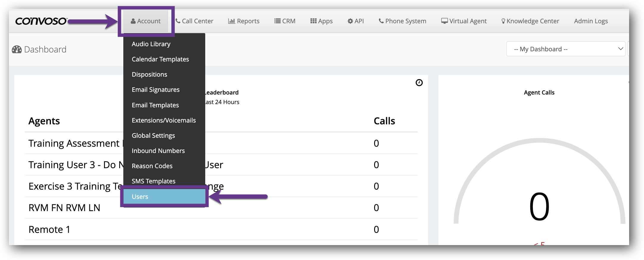Click the Dashboard gauge icon

17,49
